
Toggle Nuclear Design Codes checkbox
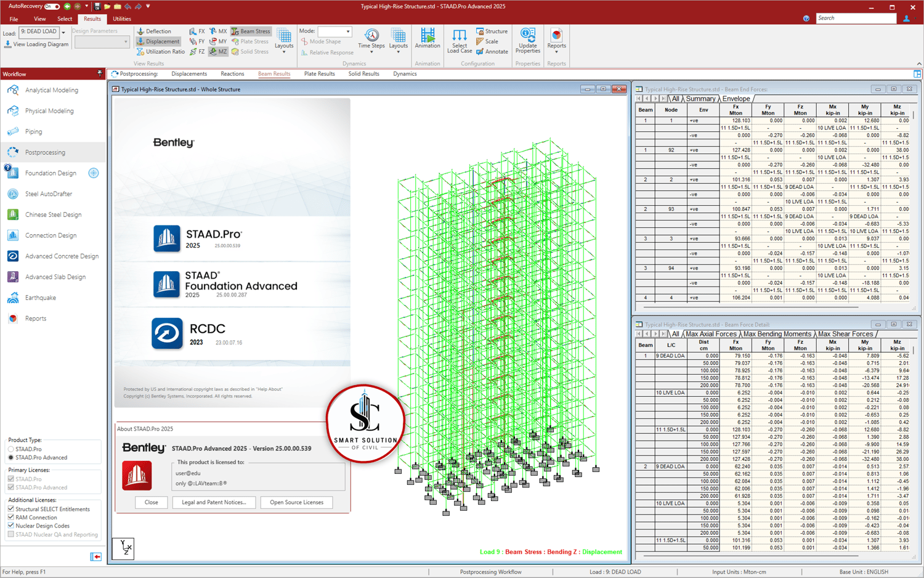point(11,526)
